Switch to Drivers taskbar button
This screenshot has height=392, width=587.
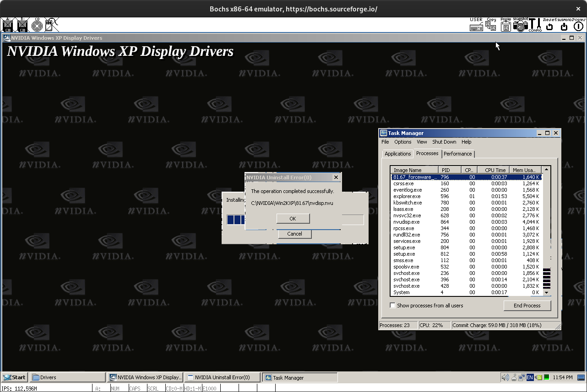point(68,377)
